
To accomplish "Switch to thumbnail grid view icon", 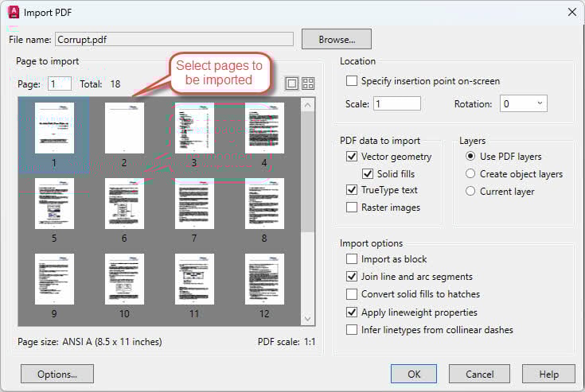I will tap(308, 83).
